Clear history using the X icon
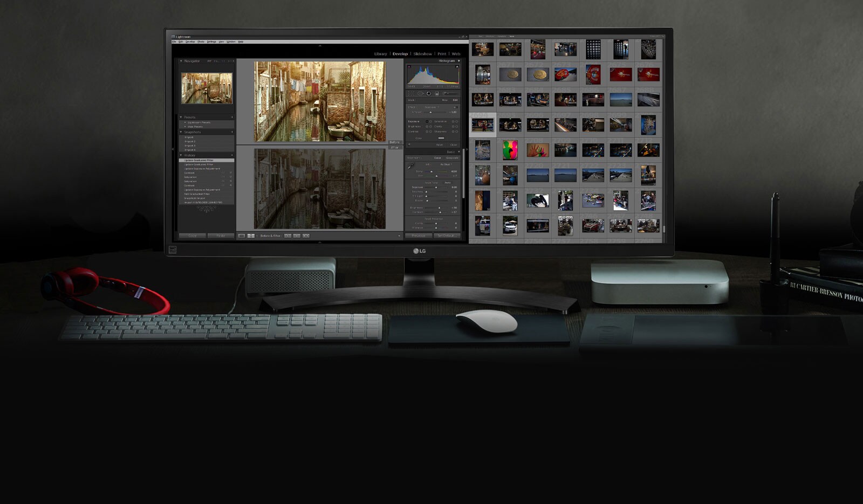The height and width of the screenshot is (504, 863). click(231, 155)
